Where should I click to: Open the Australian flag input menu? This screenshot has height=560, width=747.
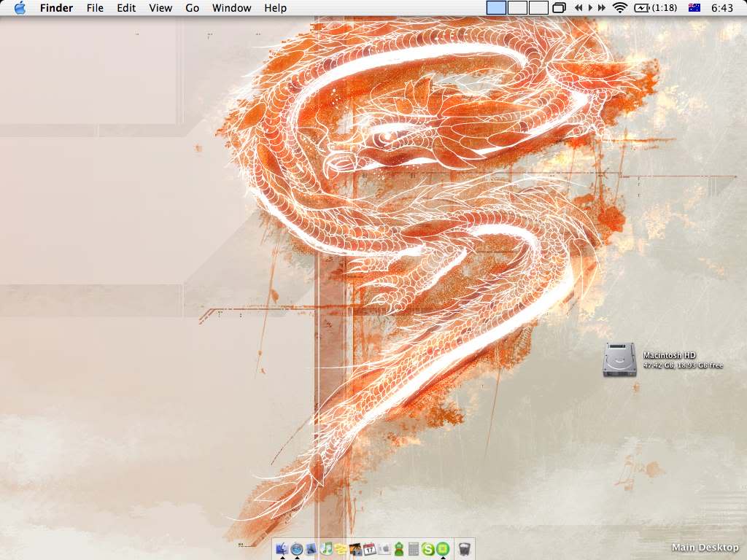pos(694,7)
